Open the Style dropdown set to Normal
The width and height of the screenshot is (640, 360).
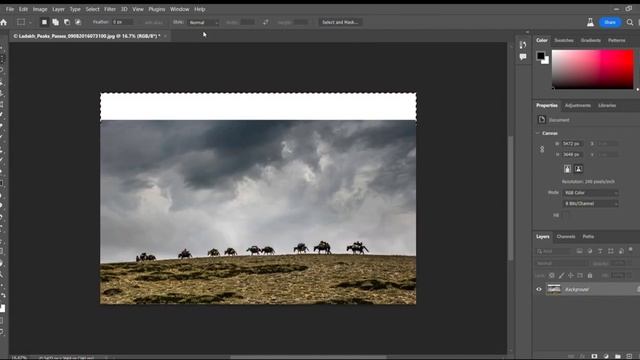203,22
